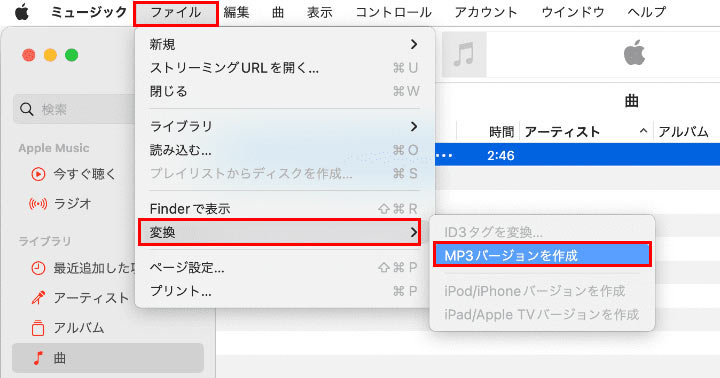Minimize window with the yellow button
Screen dimensions: 720x378
pyautogui.click(x=50, y=55)
